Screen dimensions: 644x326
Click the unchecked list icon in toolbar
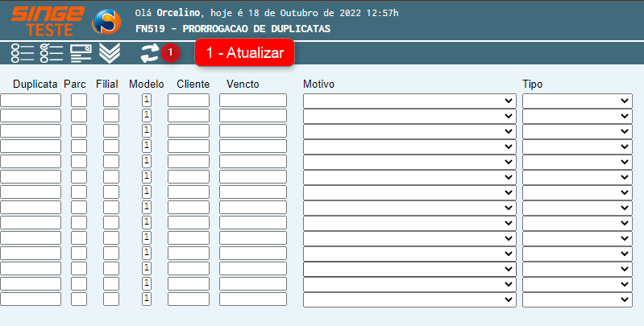click(23, 53)
